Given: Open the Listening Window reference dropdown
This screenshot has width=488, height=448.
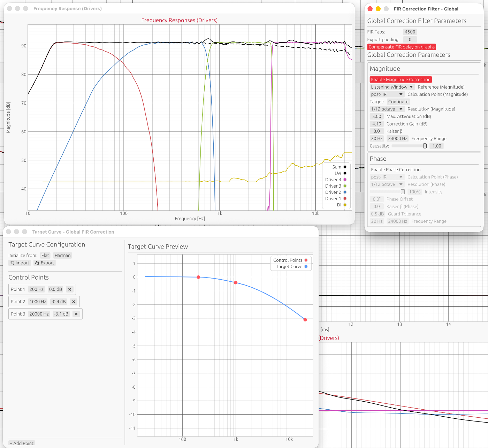Looking at the screenshot, I should pos(392,87).
